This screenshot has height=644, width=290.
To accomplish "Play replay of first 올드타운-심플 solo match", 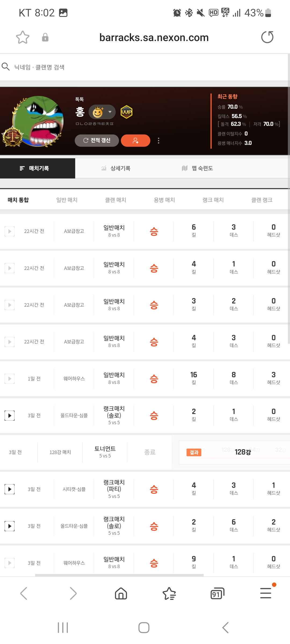I will 10,416.
